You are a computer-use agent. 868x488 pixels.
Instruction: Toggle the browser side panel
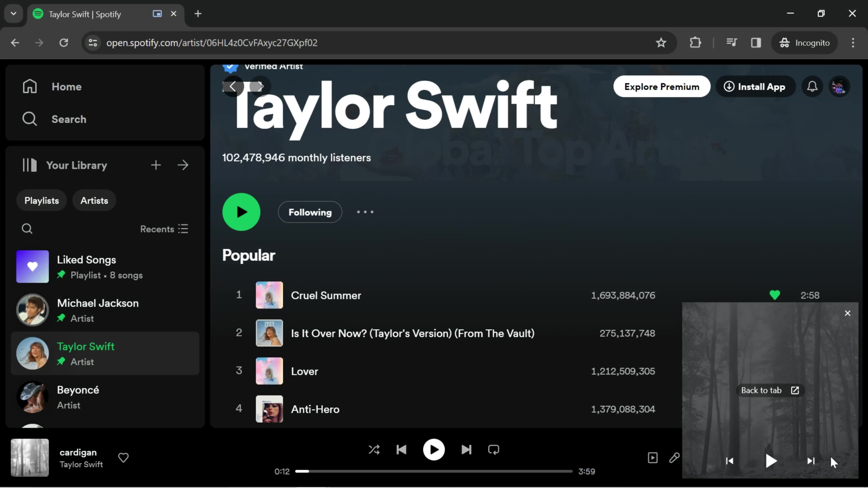point(756,43)
